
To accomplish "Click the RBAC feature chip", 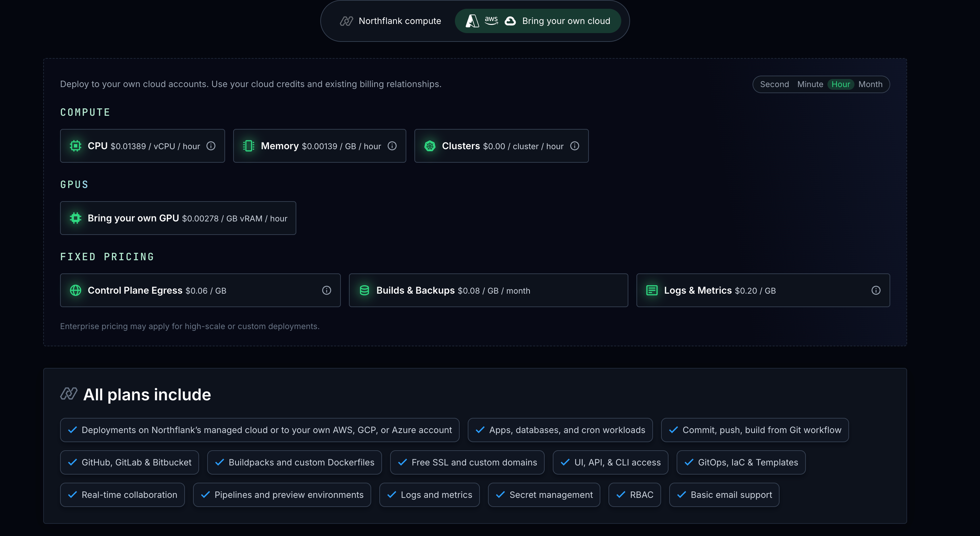I will (634, 495).
